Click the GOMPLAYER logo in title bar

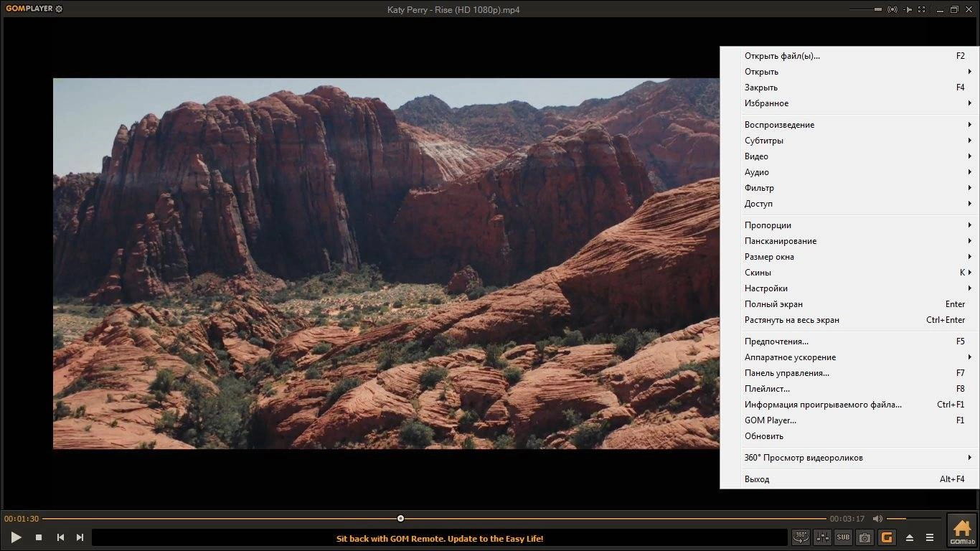[x=29, y=9]
